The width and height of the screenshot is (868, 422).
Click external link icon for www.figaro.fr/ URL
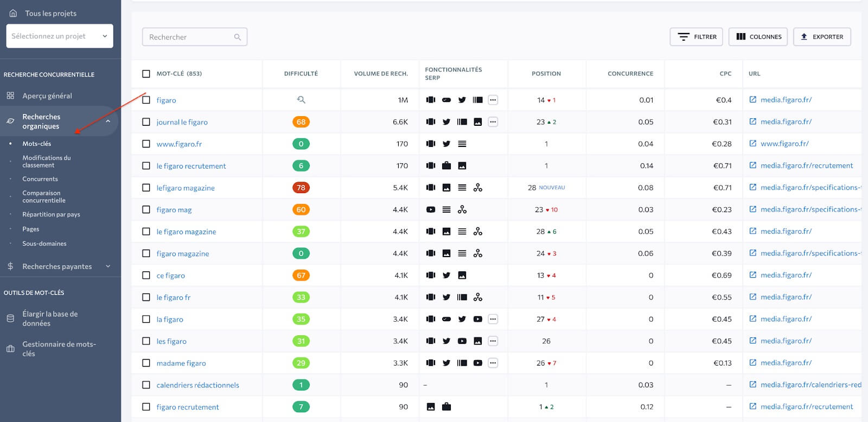coord(752,143)
